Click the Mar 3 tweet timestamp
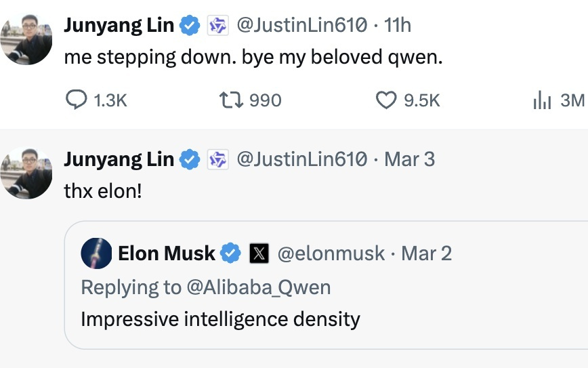588x368 pixels. (x=409, y=160)
